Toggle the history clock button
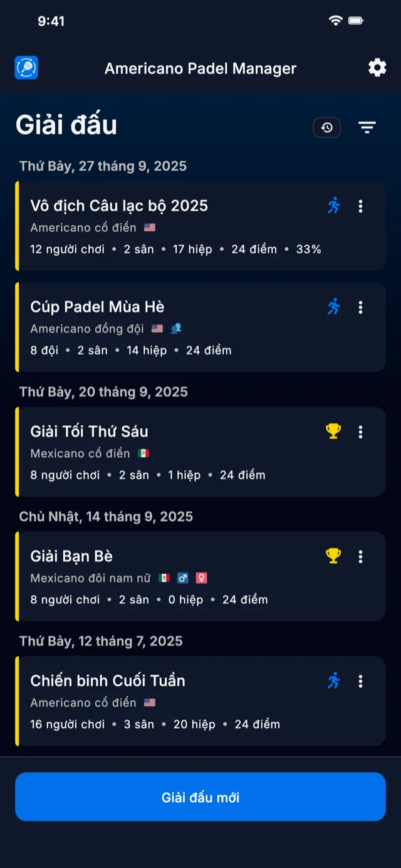401x868 pixels. [x=327, y=127]
